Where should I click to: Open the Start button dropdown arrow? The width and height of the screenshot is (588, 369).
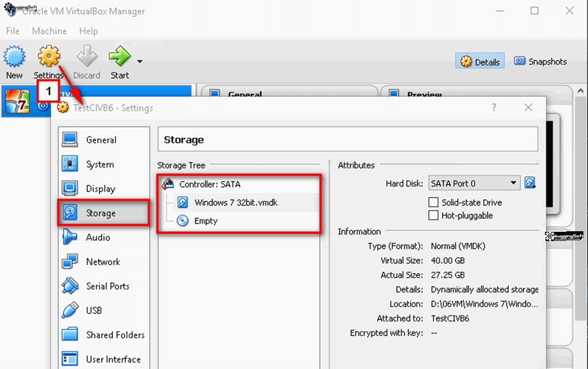click(140, 61)
